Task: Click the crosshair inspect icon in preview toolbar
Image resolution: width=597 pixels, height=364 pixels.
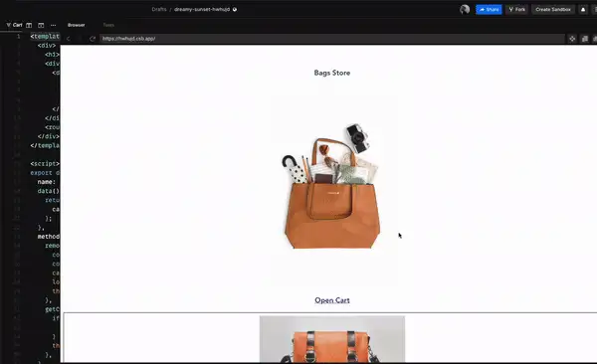Action: point(572,39)
